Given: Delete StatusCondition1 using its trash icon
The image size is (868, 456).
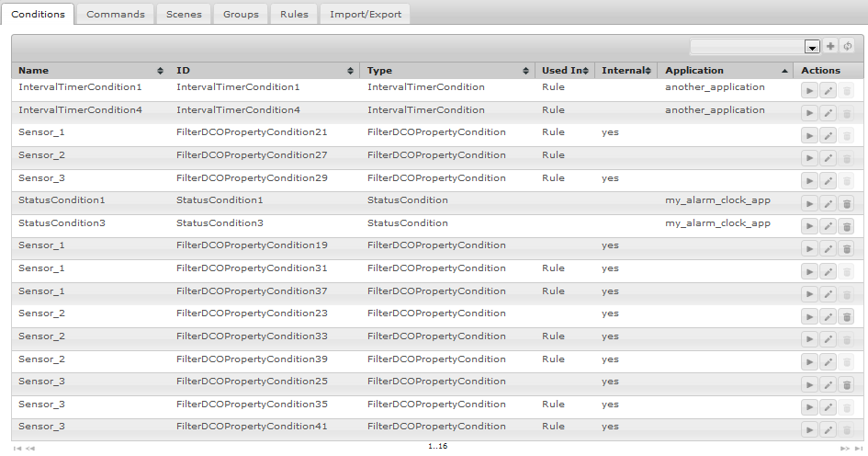Looking at the screenshot, I should (847, 203).
